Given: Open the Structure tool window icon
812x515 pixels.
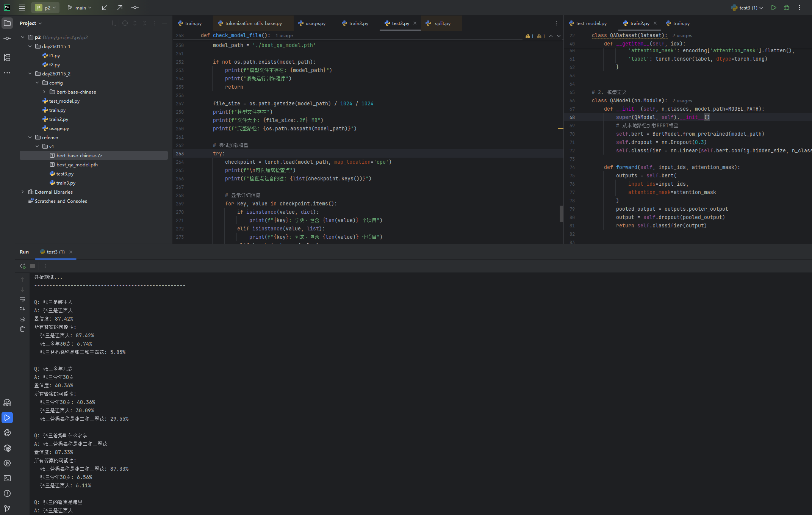Looking at the screenshot, I should tap(7, 58).
